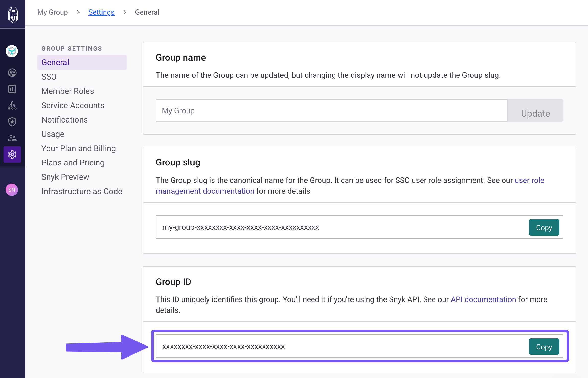Copy the Group ID
This screenshot has width=588, height=378.
(x=544, y=347)
